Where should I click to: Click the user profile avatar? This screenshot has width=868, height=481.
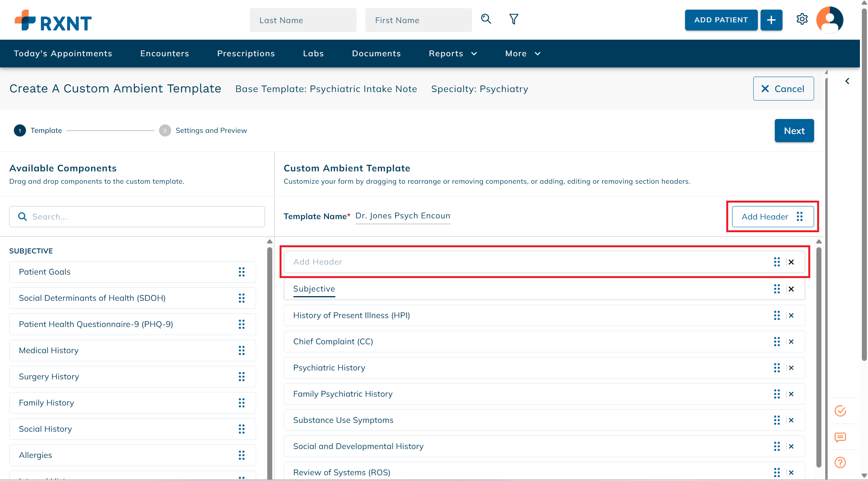829,20
